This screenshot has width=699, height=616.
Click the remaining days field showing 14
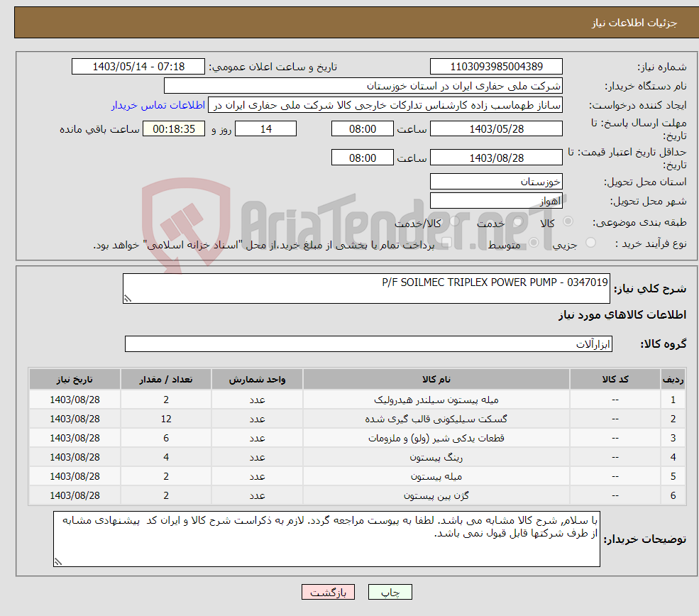(x=265, y=129)
